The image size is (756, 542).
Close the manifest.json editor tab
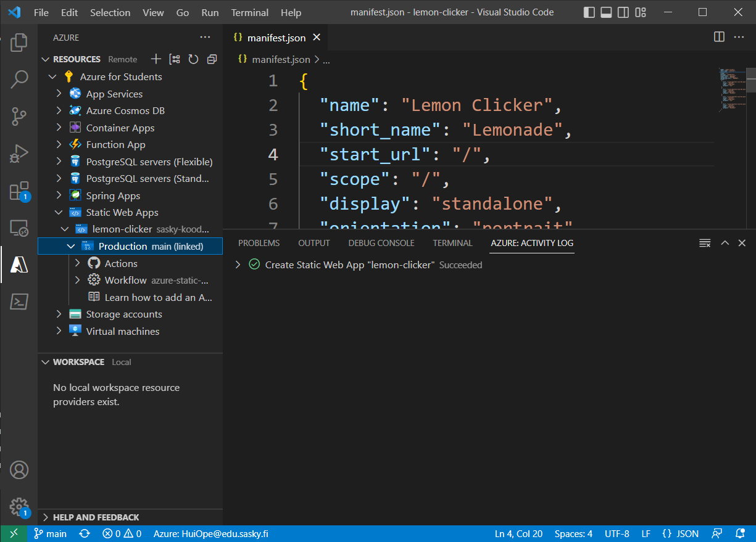tap(317, 38)
